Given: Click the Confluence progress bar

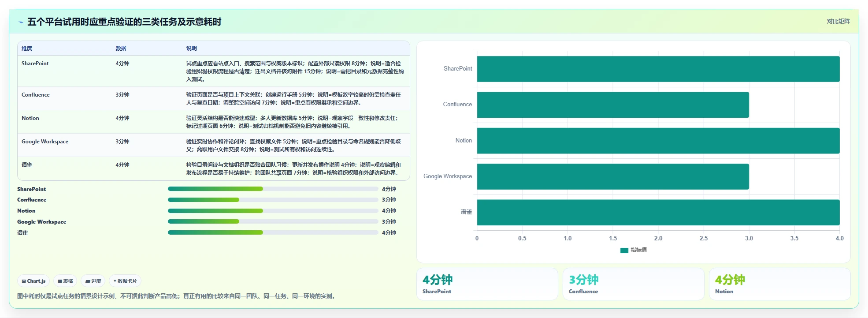Looking at the screenshot, I should click(x=273, y=200).
